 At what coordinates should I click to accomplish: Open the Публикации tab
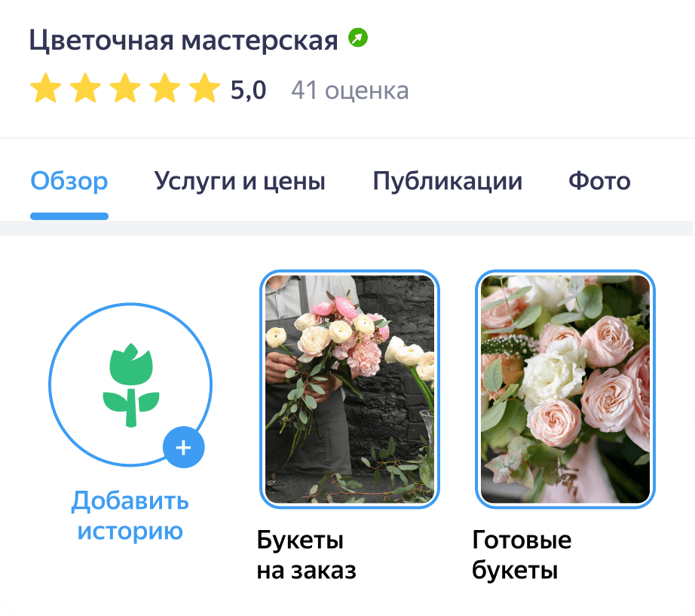click(x=447, y=181)
